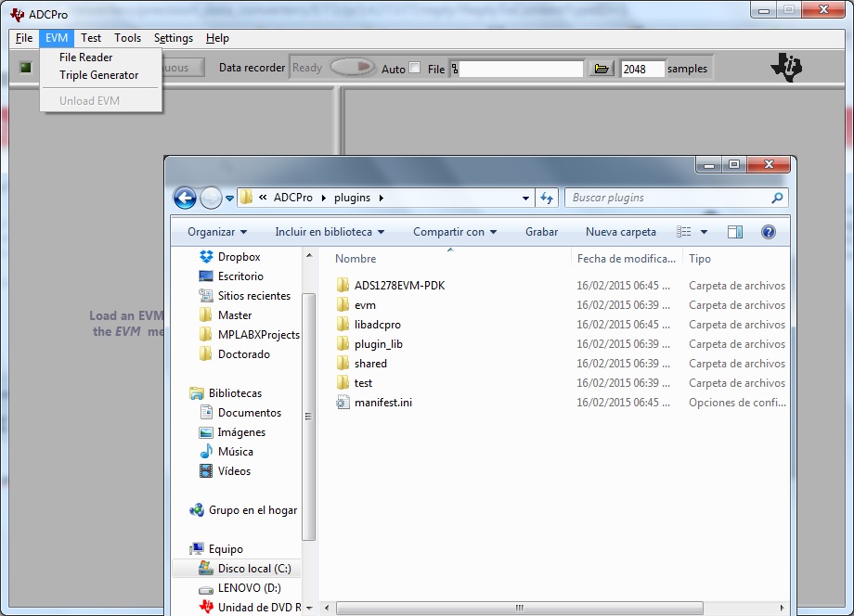Sort by Tipo column header
This screenshot has width=854, height=616.
(700, 259)
